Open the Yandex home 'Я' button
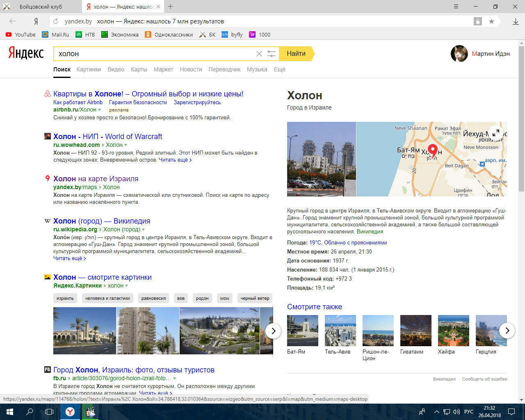Screen dimensions: 525x420 tap(36, 21)
